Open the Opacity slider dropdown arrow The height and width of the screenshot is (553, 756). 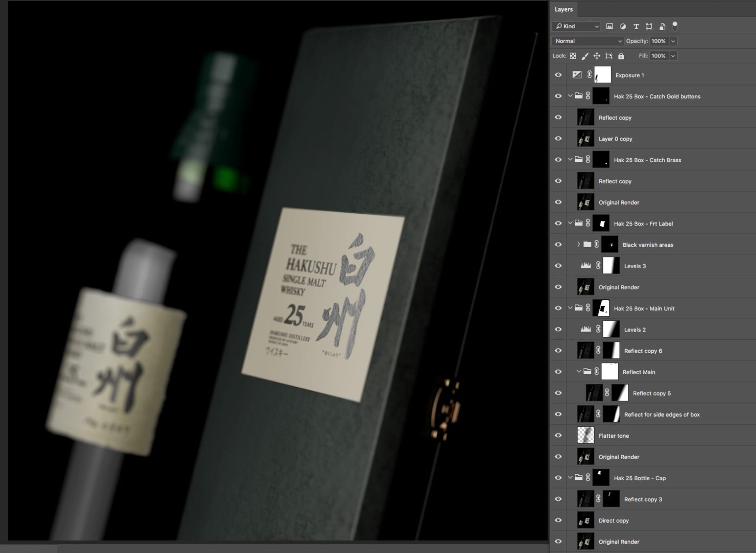coord(673,41)
